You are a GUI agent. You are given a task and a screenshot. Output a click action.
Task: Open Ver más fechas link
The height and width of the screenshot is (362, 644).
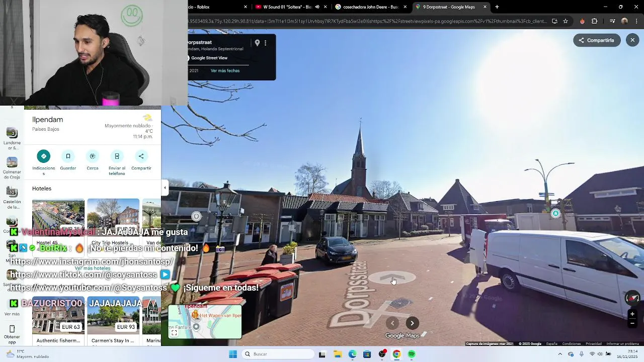tap(225, 71)
